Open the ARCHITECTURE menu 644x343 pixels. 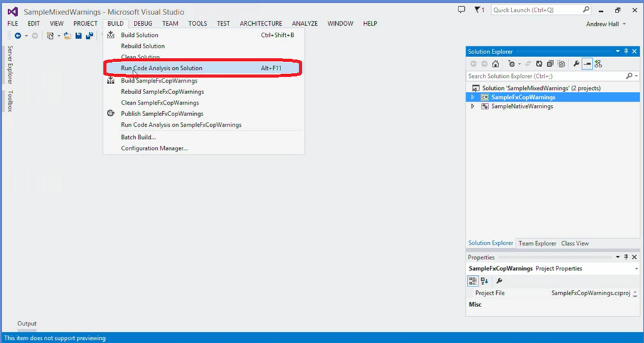261,23
